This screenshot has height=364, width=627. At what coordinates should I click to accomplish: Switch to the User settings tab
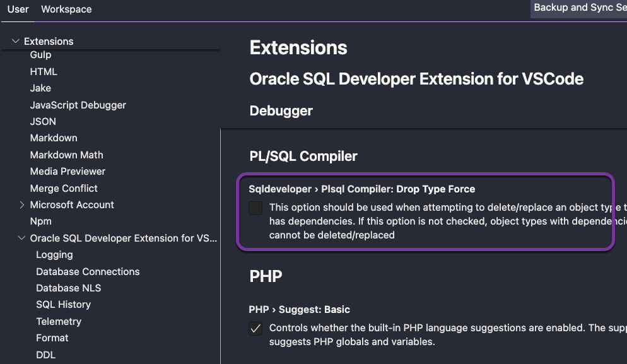coord(18,9)
